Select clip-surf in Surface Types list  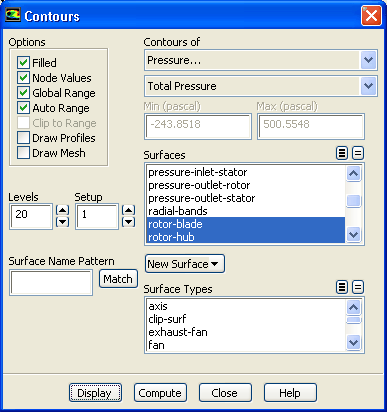pyautogui.click(x=246, y=319)
